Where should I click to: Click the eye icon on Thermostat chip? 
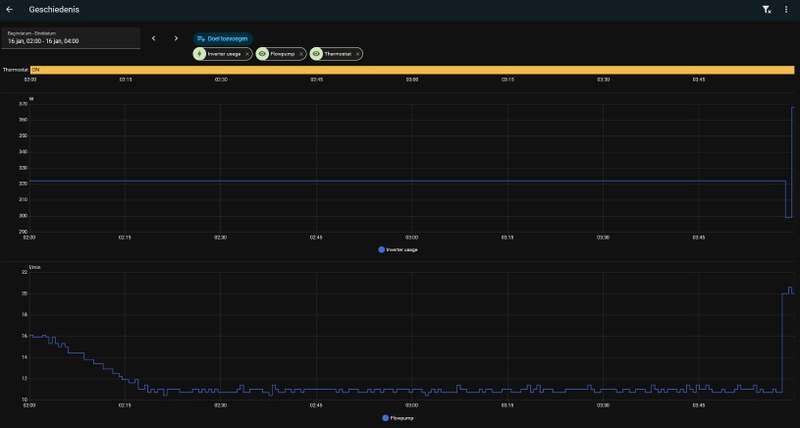[x=316, y=54]
